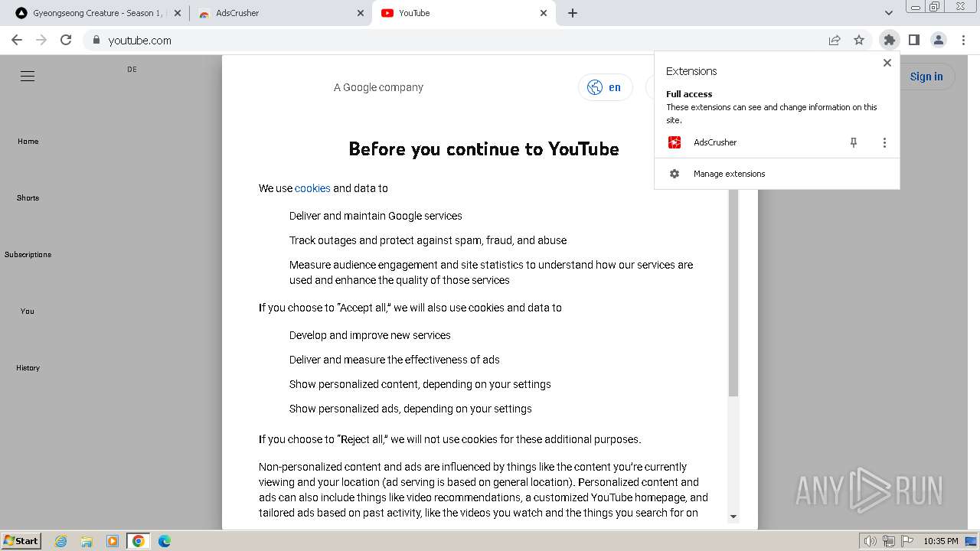The height and width of the screenshot is (551, 980).
Task: Open a new browser tab
Action: pyautogui.click(x=573, y=13)
